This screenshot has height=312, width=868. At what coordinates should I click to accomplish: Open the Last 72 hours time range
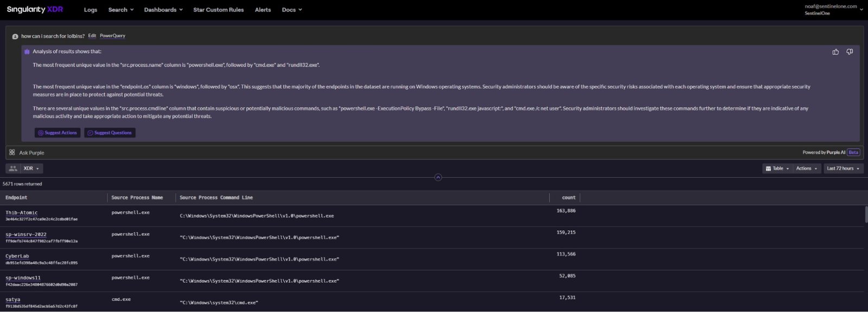tap(843, 168)
